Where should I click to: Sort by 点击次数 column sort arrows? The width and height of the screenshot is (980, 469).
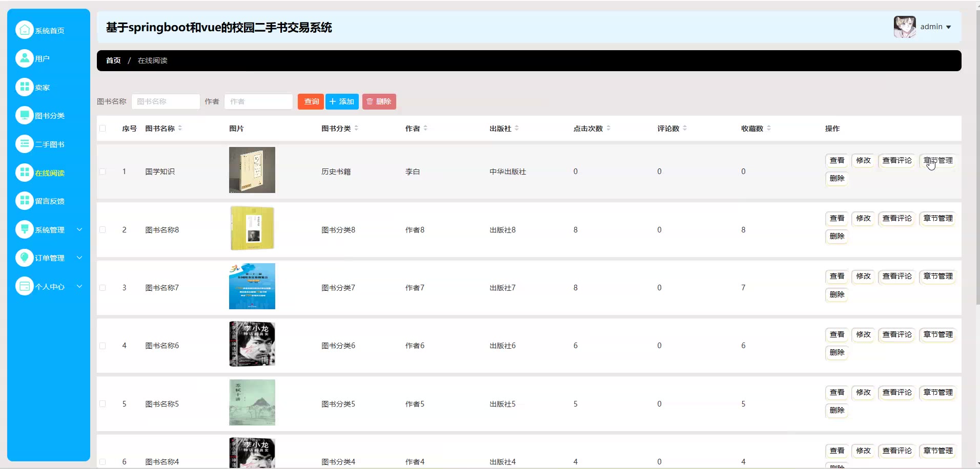point(608,128)
